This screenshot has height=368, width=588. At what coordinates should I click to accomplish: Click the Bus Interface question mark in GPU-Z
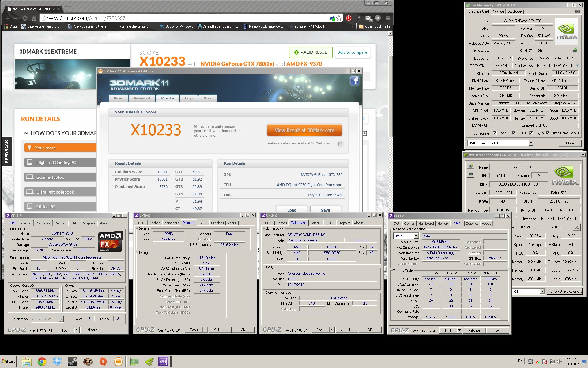click(577, 66)
